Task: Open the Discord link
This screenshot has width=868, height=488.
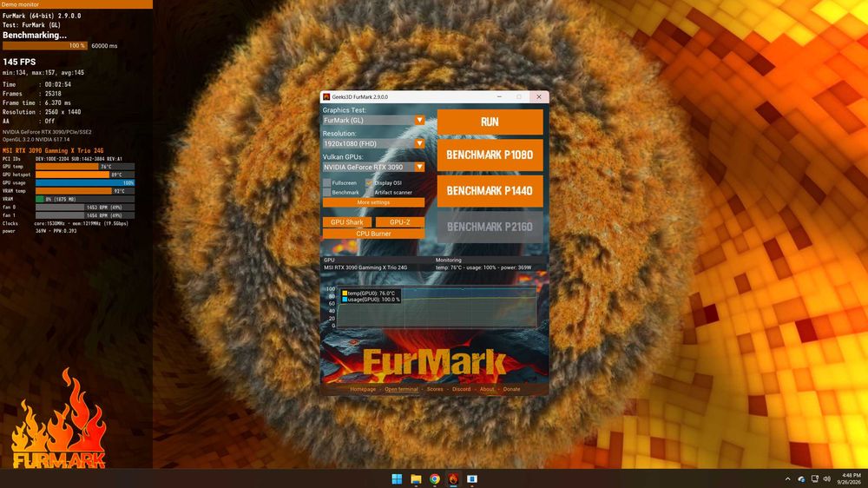Action: pos(461,389)
